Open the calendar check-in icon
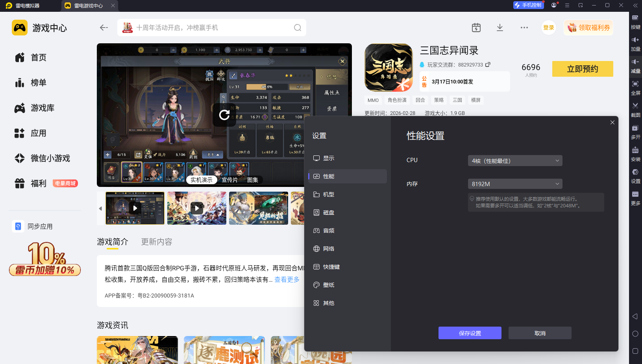Viewport: 642px width, 364px height. [x=476, y=28]
